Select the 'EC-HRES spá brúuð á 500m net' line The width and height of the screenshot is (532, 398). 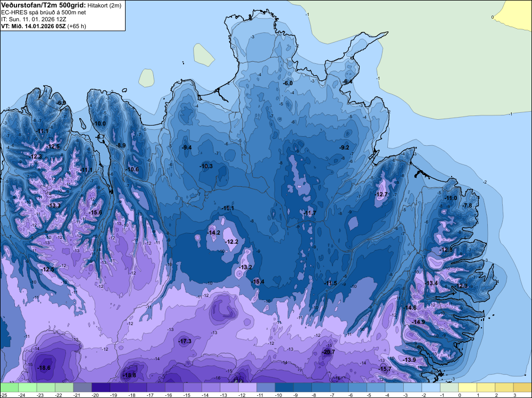click(44, 13)
